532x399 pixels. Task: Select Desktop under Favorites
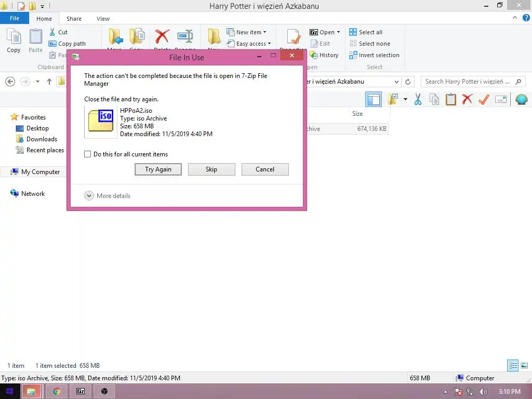pos(33,128)
